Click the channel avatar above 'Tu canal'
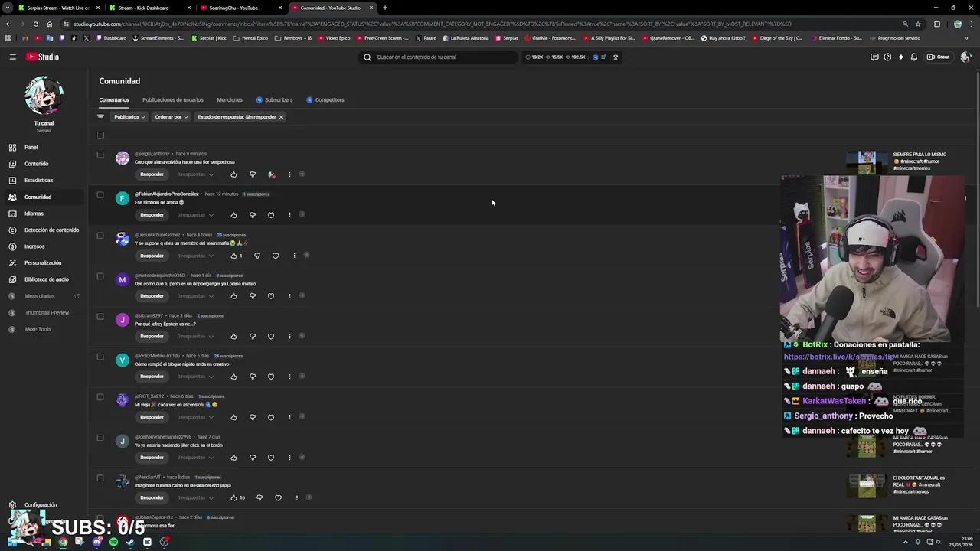Image resolution: width=980 pixels, height=551 pixels. point(44,96)
